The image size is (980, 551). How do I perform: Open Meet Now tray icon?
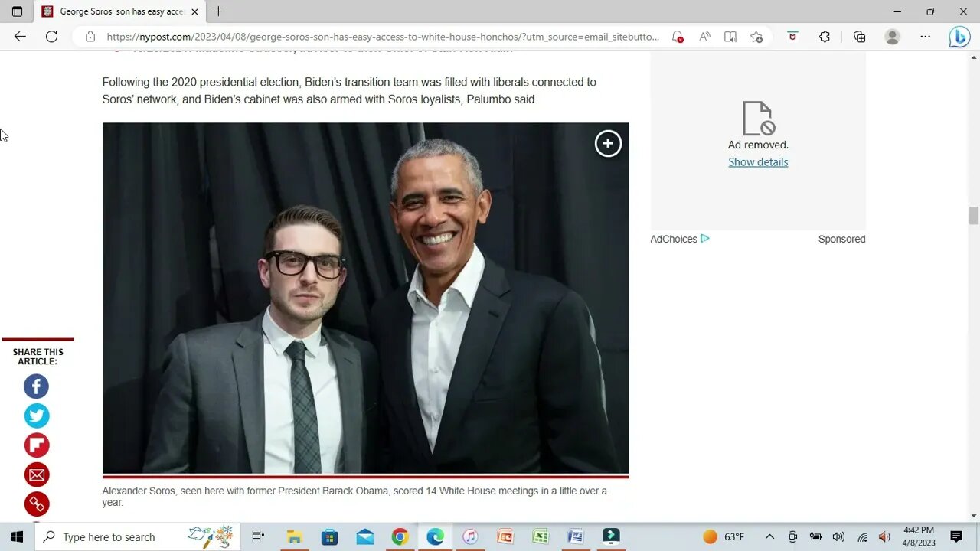792,536
